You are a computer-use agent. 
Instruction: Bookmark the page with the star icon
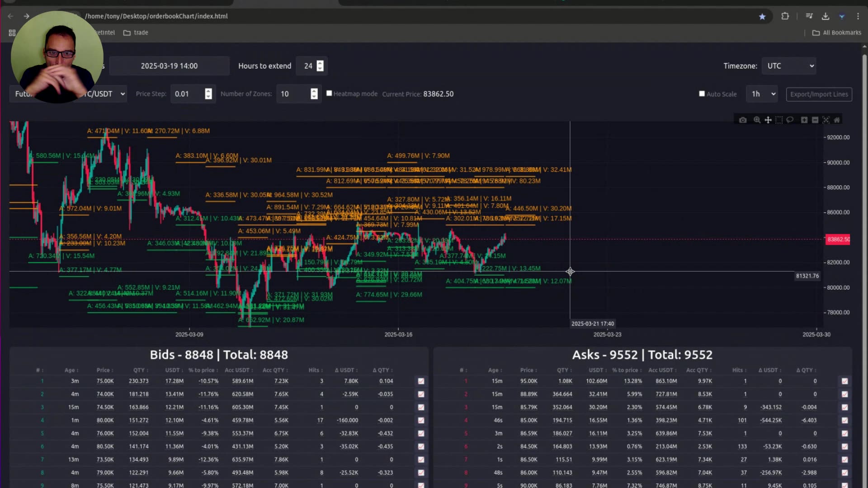pyautogui.click(x=762, y=16)
